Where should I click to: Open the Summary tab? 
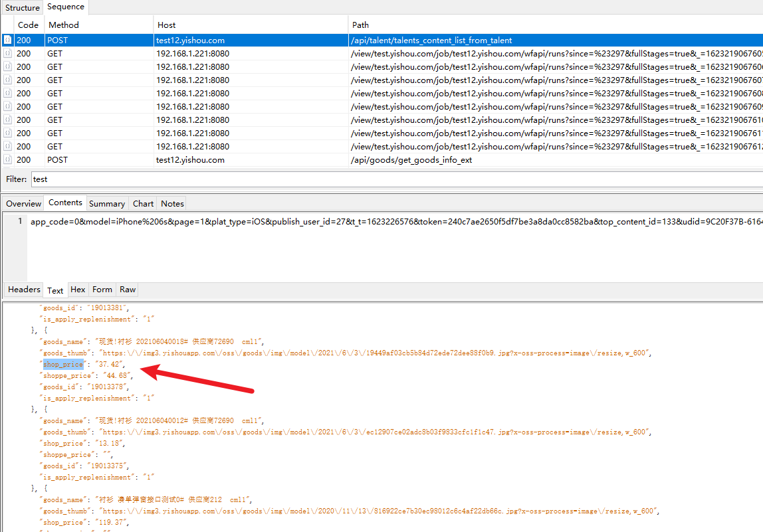[x=106, y=203]
